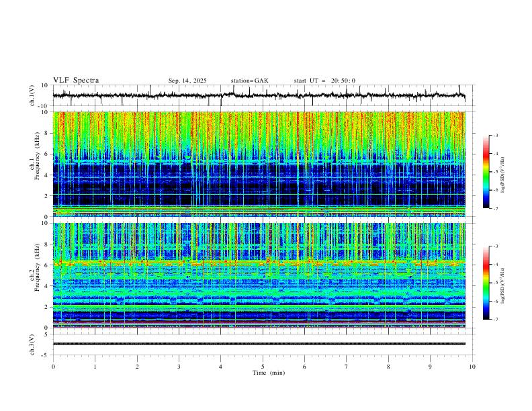Click time axis tick label "3"

click(179, 367)
